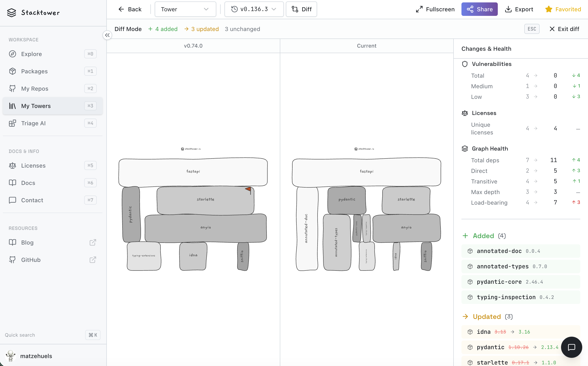Open the Packages menu item
This screenshot has width=588, height=366.
pos(52,71)
